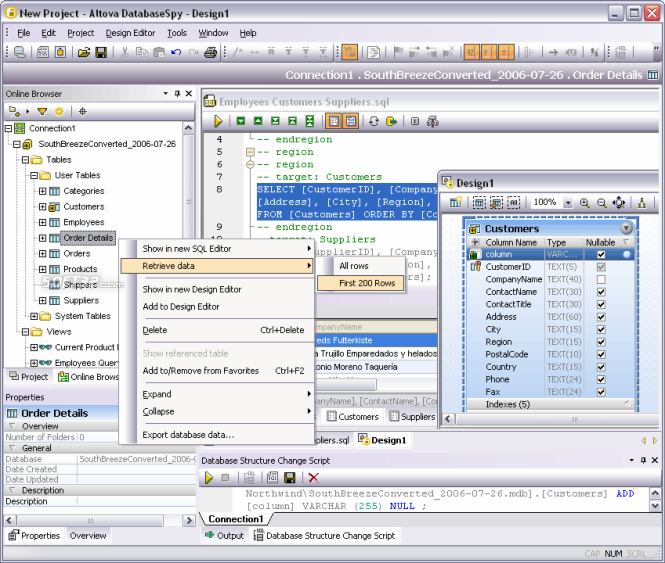Viewport: 665px width, 563px height.
Task: Click the Cut scissors icon
Action: (x=124, y=53)
